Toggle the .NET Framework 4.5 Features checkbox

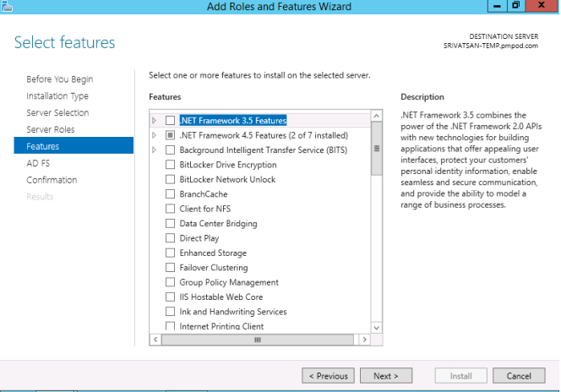[x=171, y=135]
